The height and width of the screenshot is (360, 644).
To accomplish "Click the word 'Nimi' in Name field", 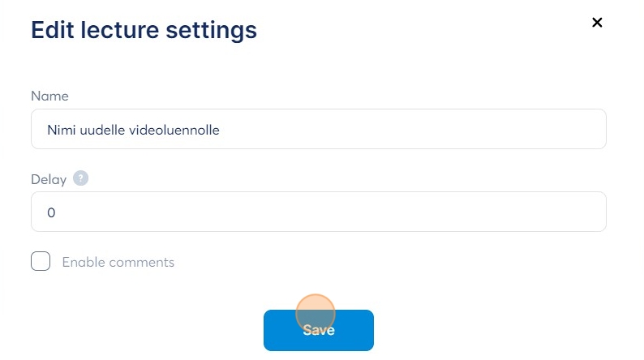I will click(x=61, y=129).
